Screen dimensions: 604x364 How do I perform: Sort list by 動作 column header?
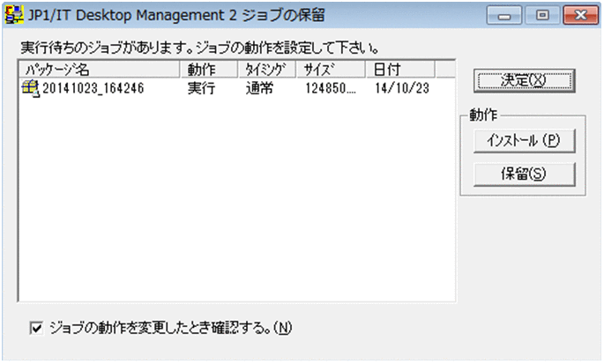click(x=209, y=70)
